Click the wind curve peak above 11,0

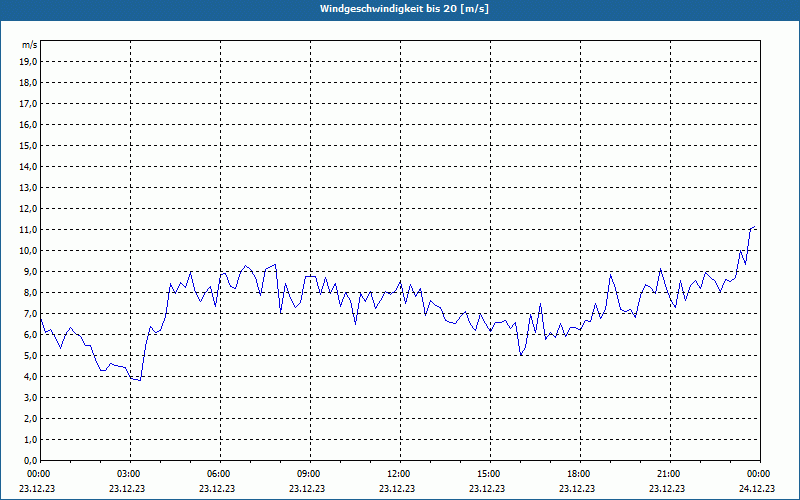[x=754, y=227]
